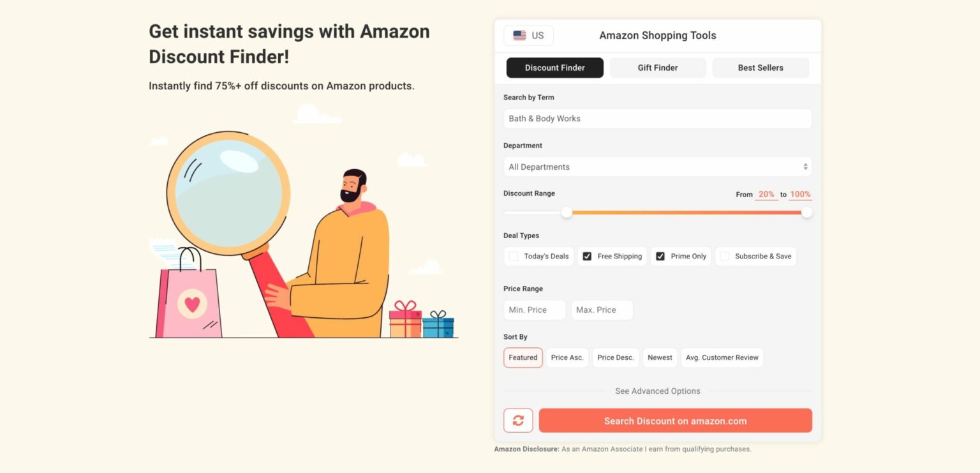The image size is (980, 473).
Task: Click the blue gift box illustration
Action: 438,324
